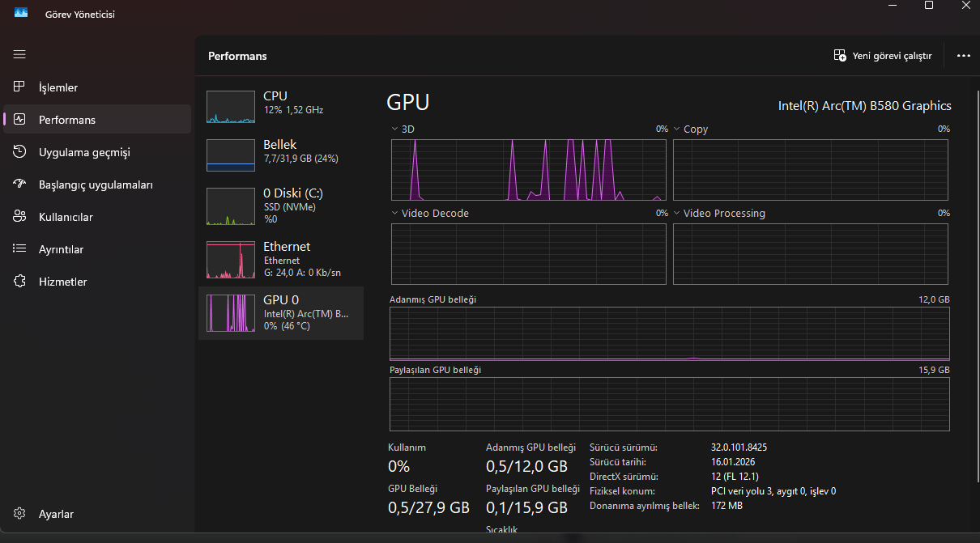Click the Performans sidebar icon
This screenshot has width=980, height=543.
(x=20, y=119)
